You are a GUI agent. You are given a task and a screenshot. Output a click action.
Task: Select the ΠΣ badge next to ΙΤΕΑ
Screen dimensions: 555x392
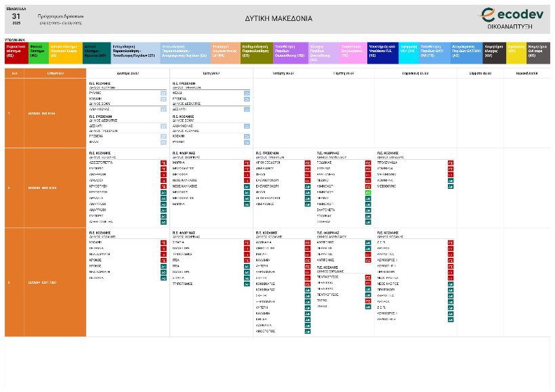click(247, 261)
